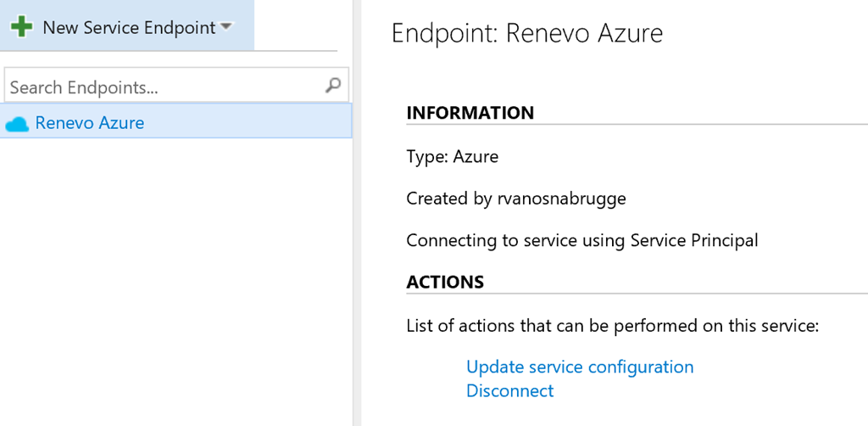
Task: Click the horizontal line under INFORMATION header
Action: point(636,125)
